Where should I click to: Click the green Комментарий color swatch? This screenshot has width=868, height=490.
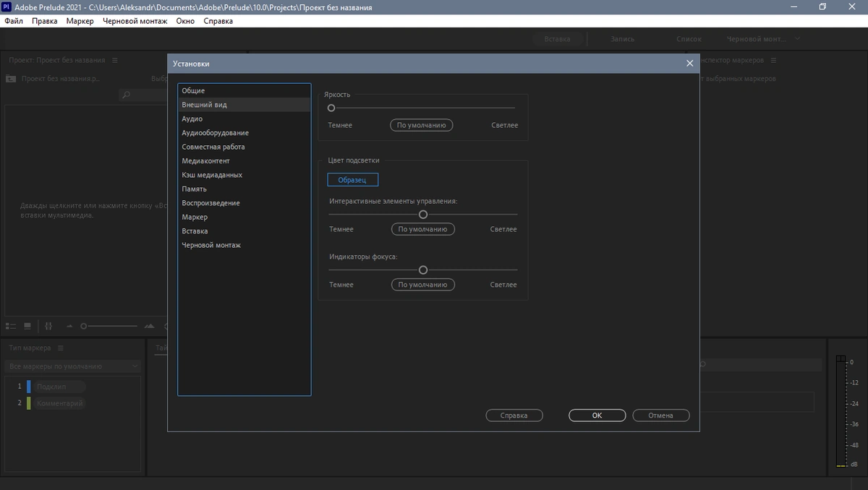[x=28, y=403]
